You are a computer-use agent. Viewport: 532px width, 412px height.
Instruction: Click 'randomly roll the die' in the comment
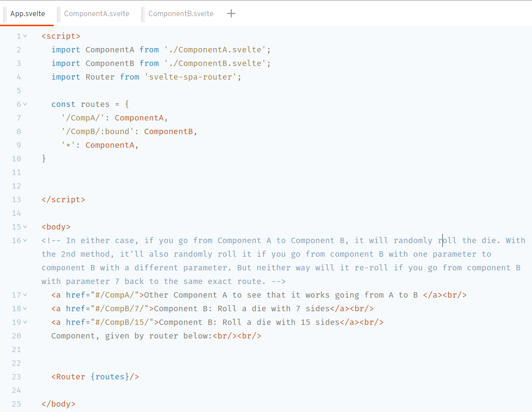pos(445,240)
